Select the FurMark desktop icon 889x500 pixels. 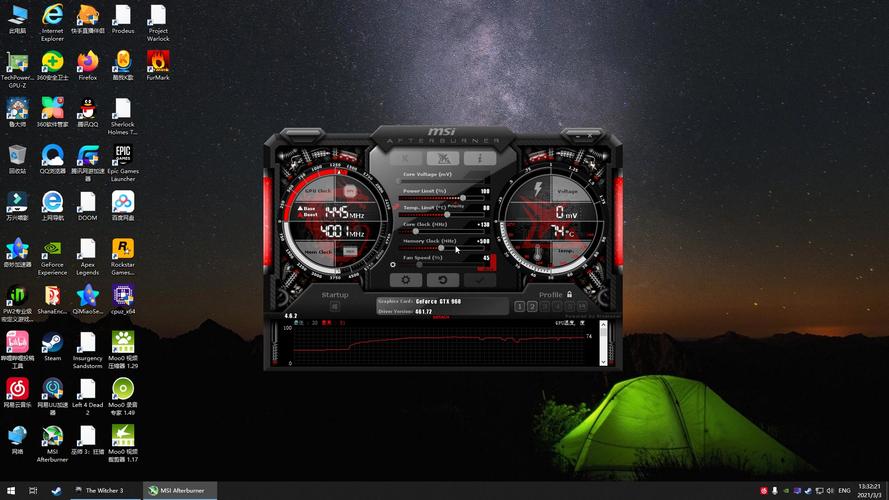158,65
